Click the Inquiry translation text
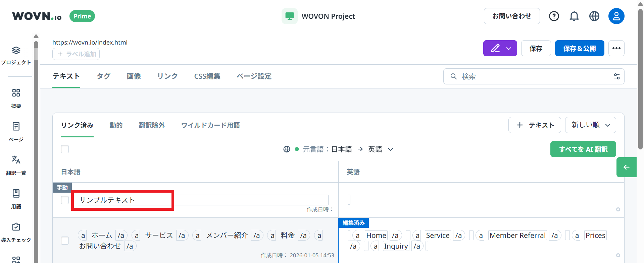The height and width of the screenshot is (263, 644). (x=396, y=246)
